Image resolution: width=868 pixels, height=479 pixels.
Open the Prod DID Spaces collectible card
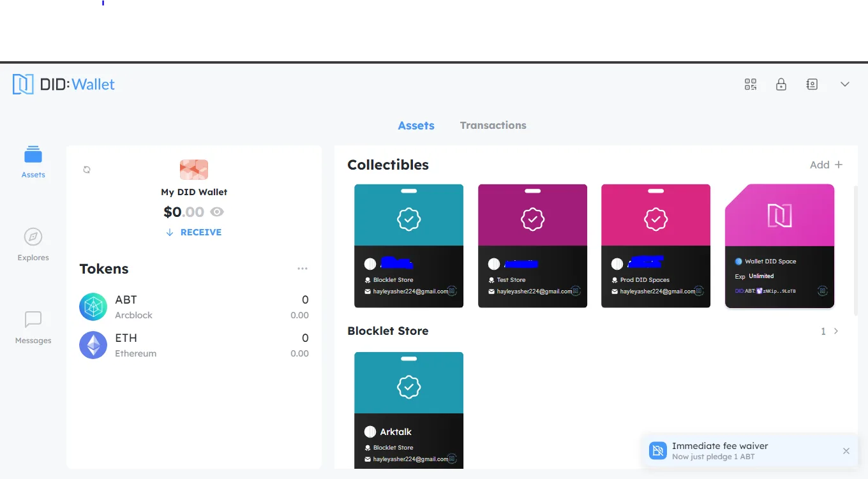[x=656, y=246]
